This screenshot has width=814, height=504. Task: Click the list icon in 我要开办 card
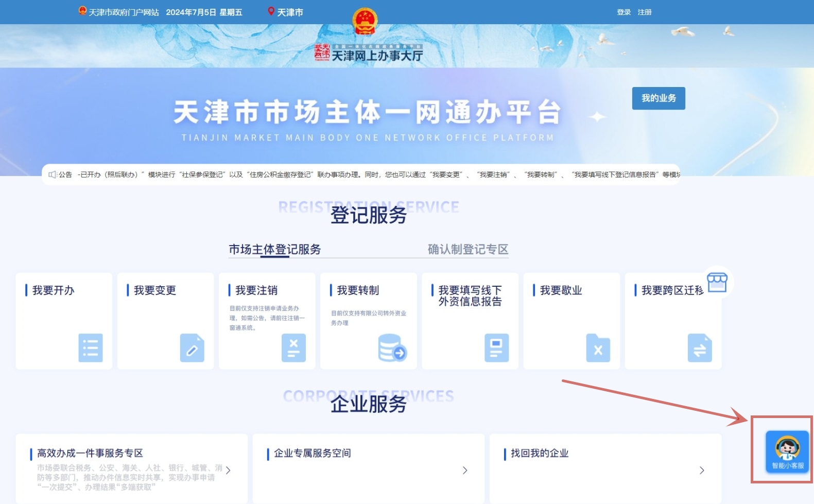pos(90,347)
